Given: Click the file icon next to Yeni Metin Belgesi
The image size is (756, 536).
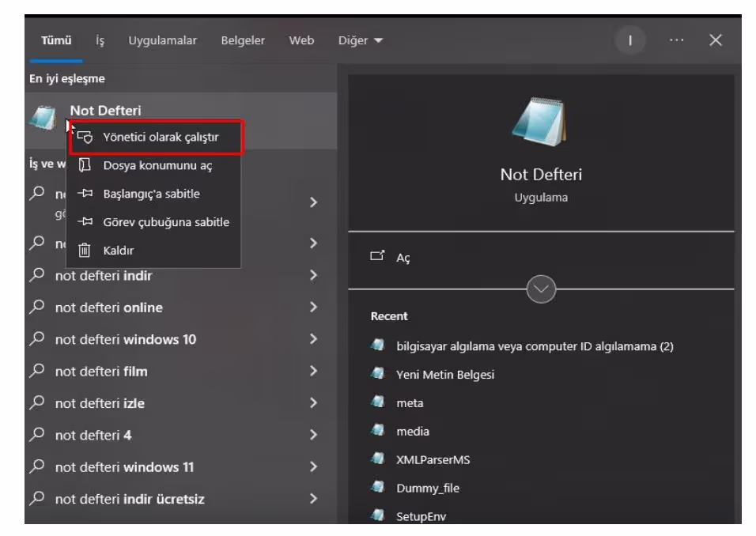Looking at the screenshot, I should [x=378, y=373].
